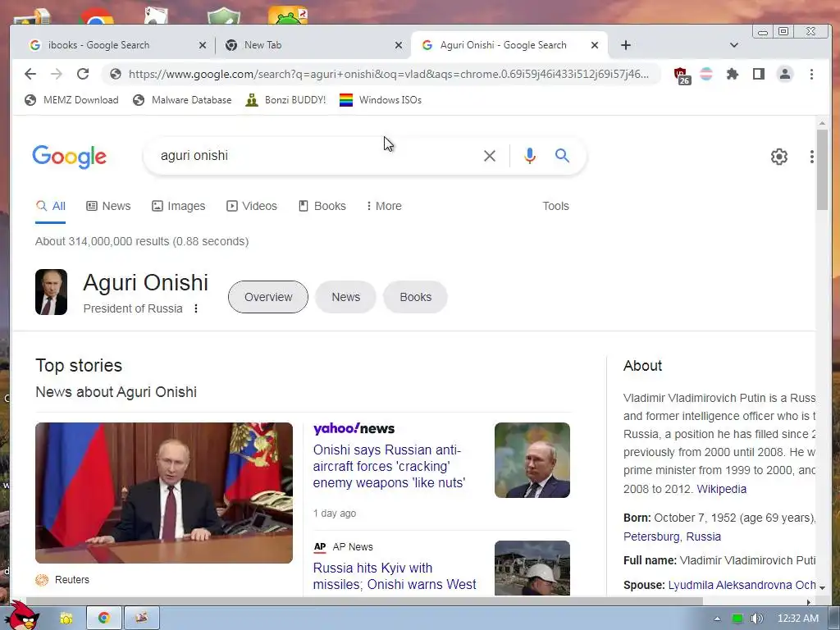
Task: Click the green network tray icon
Action: 737,619
